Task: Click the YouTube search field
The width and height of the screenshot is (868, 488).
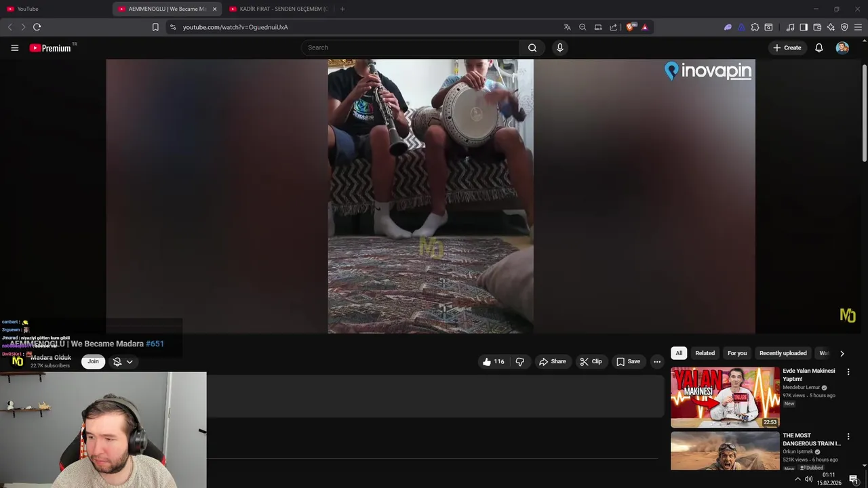Action: [x=410, y=47]
